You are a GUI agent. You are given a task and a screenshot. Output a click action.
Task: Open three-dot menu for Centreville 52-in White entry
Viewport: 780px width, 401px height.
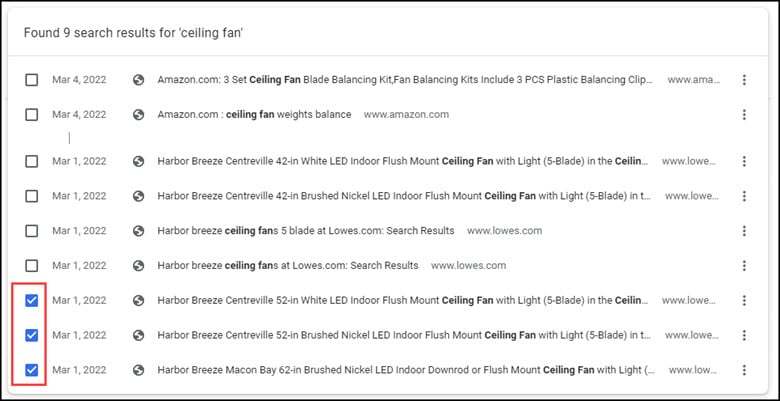pyautogui.click(x=744, y=301)
